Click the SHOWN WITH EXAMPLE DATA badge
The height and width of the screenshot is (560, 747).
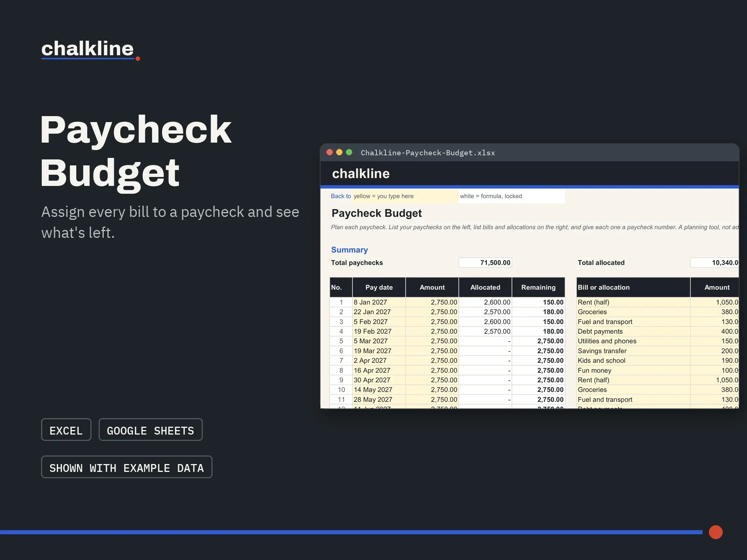click(127, 467)
